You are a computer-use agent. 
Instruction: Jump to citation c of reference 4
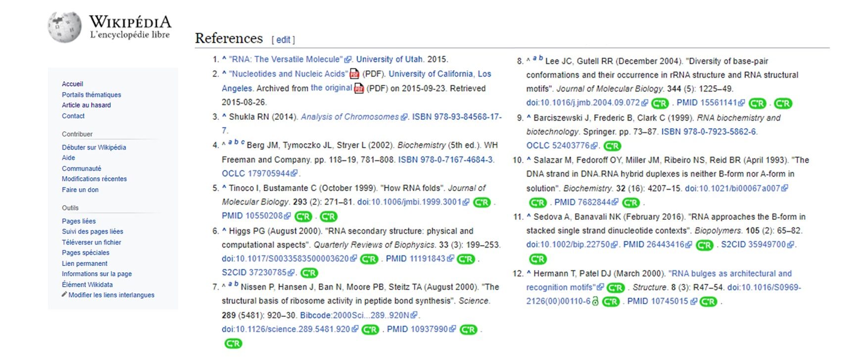point(242,143)
